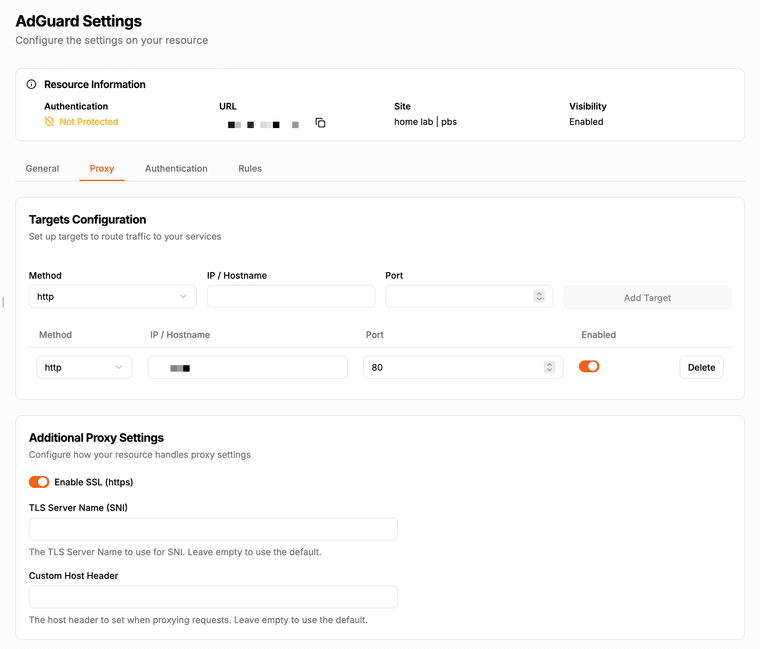
Task: Click the Resource Information info icon
Action: (32, 84)
